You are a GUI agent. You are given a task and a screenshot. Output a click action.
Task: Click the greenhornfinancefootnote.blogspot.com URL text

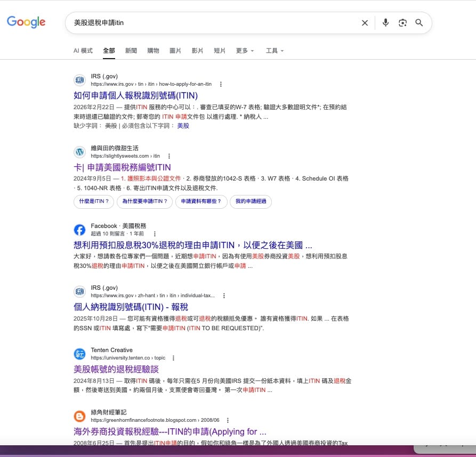click(155, 420)
